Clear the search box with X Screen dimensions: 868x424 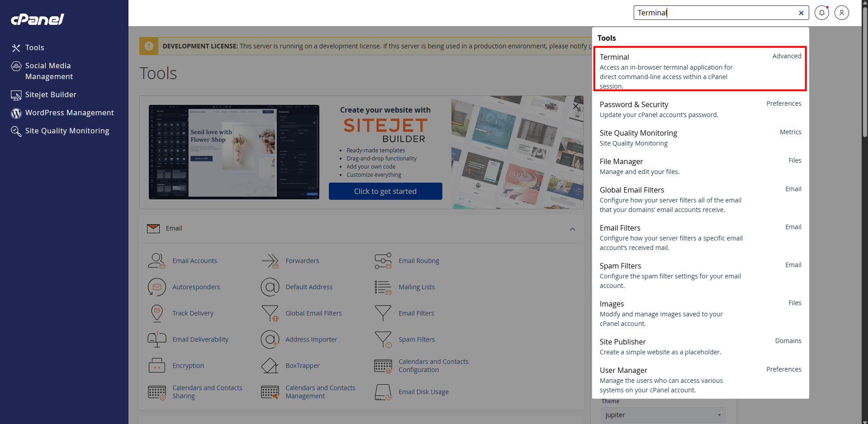pos(801,13)
